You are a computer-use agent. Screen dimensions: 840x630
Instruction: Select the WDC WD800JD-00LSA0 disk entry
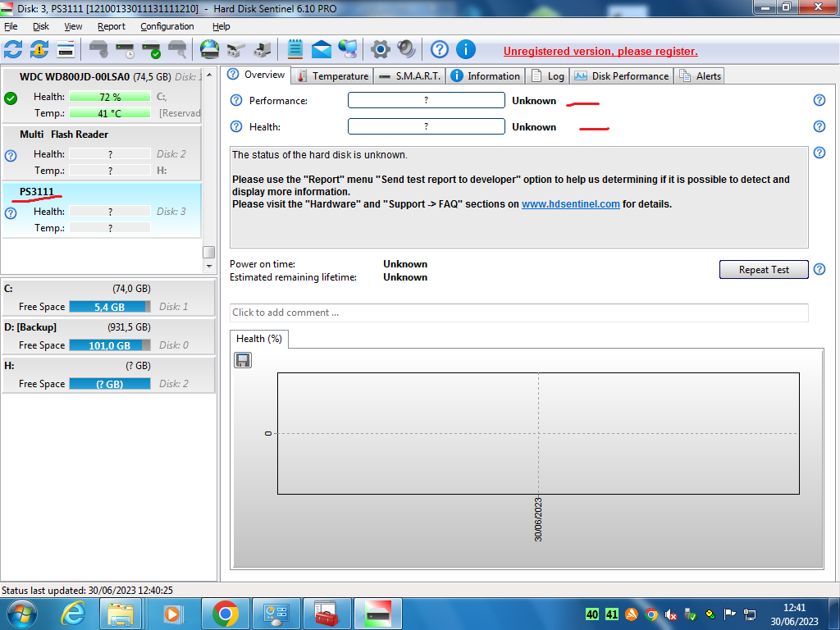(102, 95)
